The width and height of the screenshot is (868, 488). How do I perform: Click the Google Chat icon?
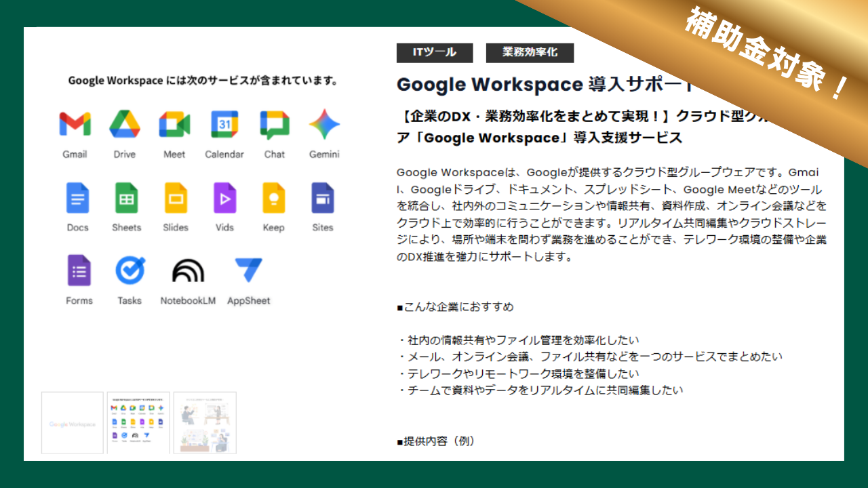click(x=275, y=125)
